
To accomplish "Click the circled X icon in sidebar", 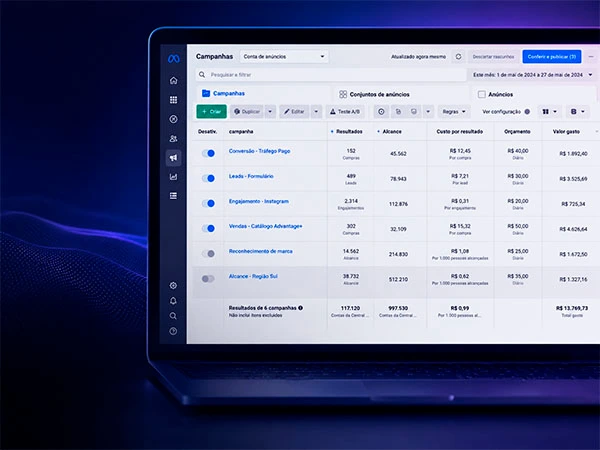I will [173, 119].
